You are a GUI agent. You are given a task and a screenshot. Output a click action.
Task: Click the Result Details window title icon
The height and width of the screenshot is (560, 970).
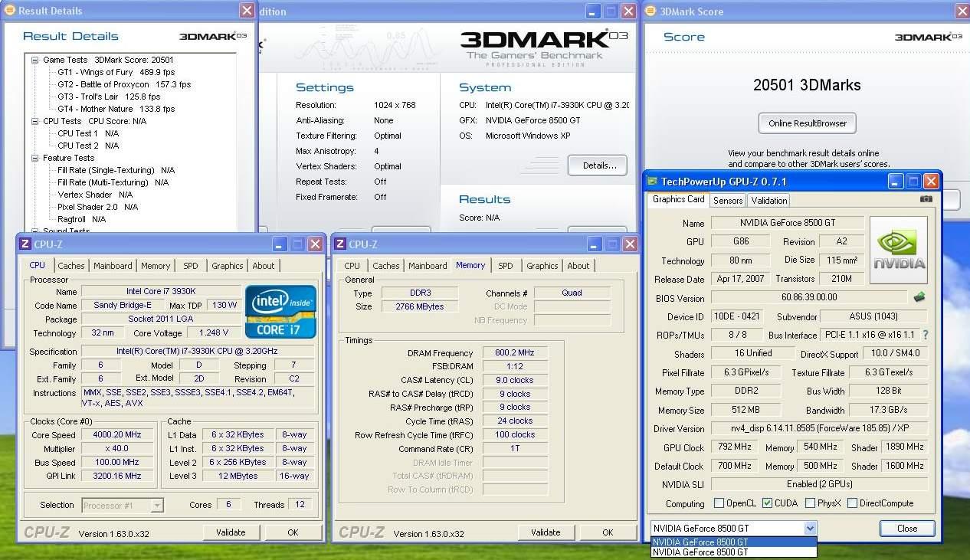coord(10,11)
